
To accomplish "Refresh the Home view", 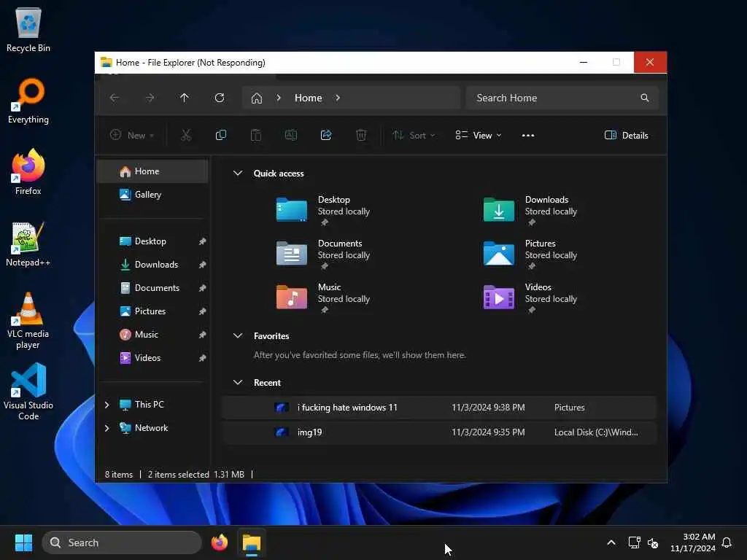I will (x=220, y=98).
